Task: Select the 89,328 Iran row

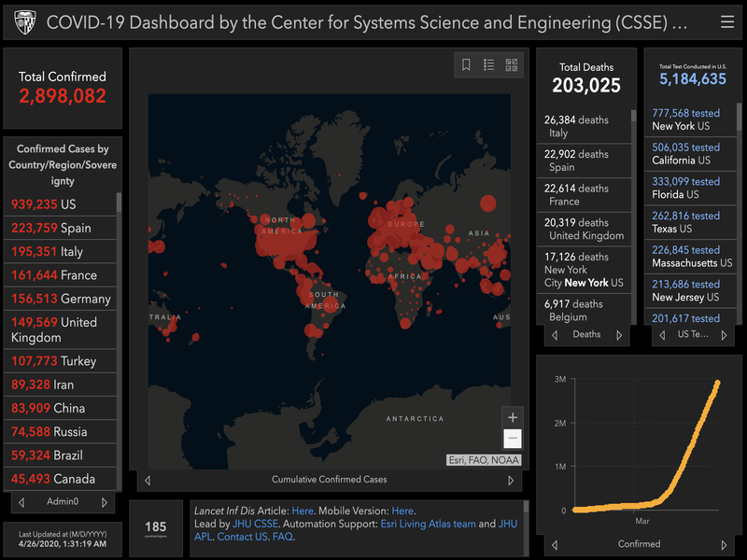Action: point(60,385)
